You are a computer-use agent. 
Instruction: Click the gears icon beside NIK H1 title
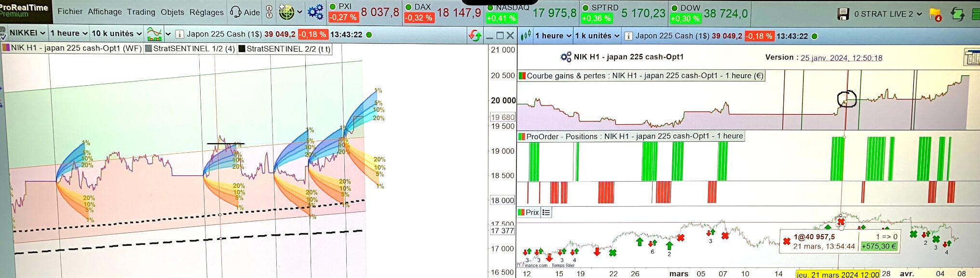pyautogui.click(x=566, y=57)
